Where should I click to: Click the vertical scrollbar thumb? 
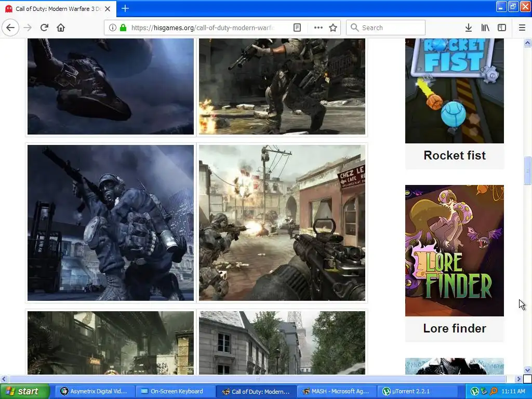point(527,170)
